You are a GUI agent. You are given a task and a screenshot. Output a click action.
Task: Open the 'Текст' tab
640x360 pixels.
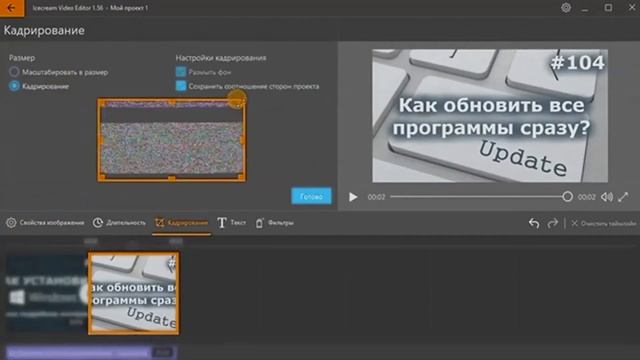point(231,223)
